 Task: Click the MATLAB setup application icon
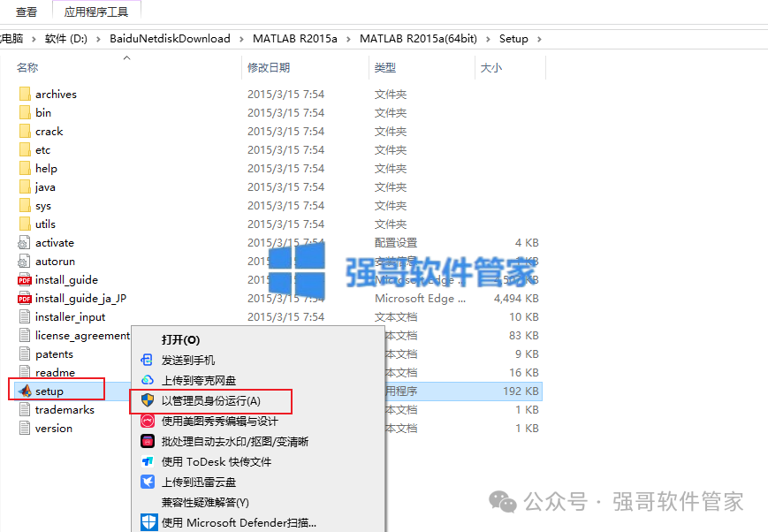pos(25,391)
